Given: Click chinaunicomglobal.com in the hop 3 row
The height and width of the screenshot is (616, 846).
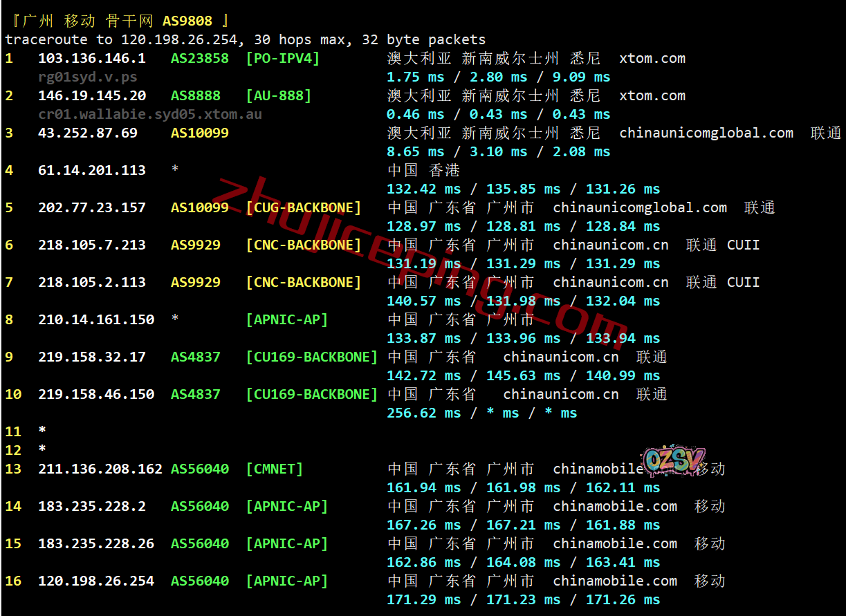Looking at the screenshot, I should (x=706, y=133).
